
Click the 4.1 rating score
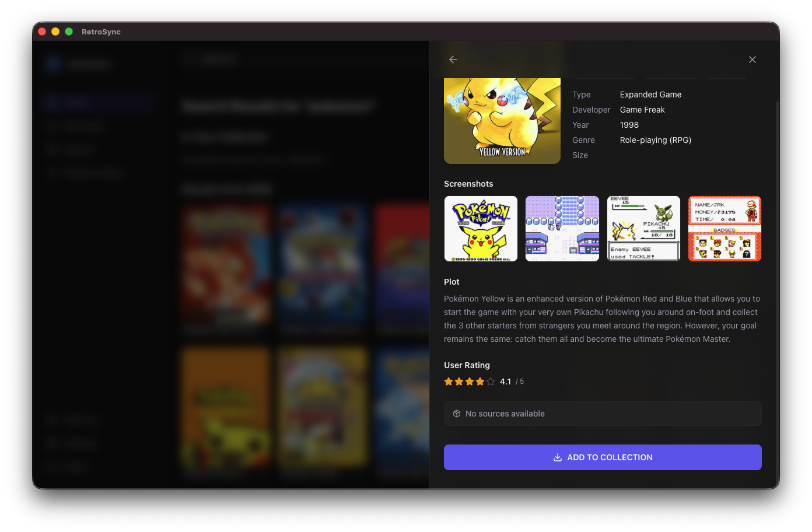(x=506, y=381)
